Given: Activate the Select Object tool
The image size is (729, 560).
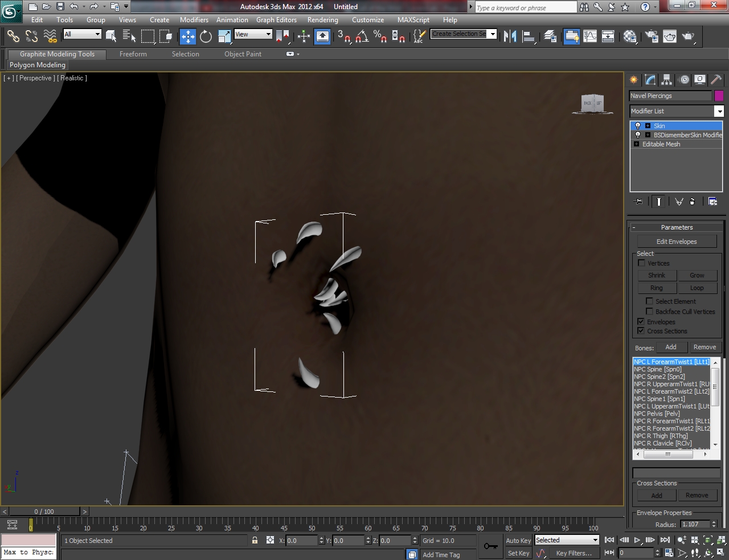Looking at the screenshot, I should coord(111,36).
